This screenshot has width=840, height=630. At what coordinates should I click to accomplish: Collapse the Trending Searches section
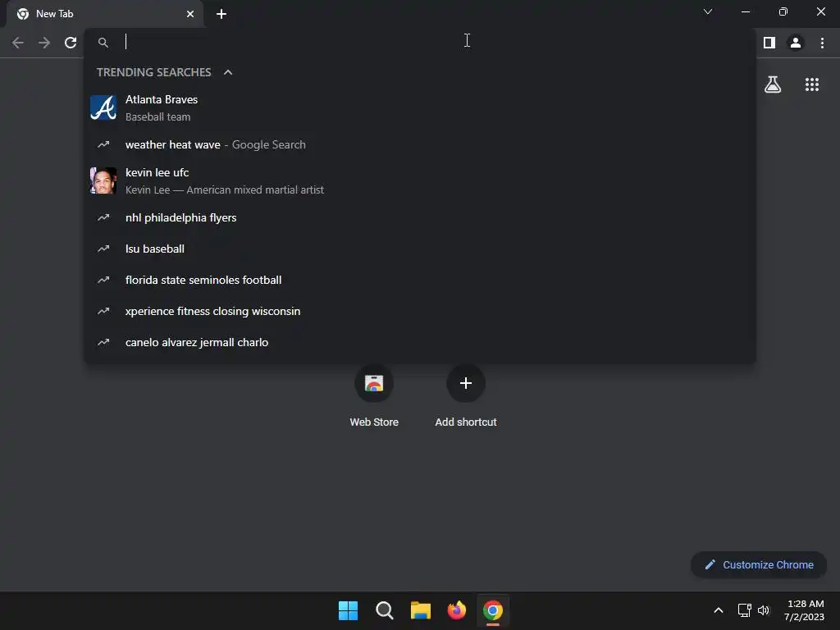point(228,72)
